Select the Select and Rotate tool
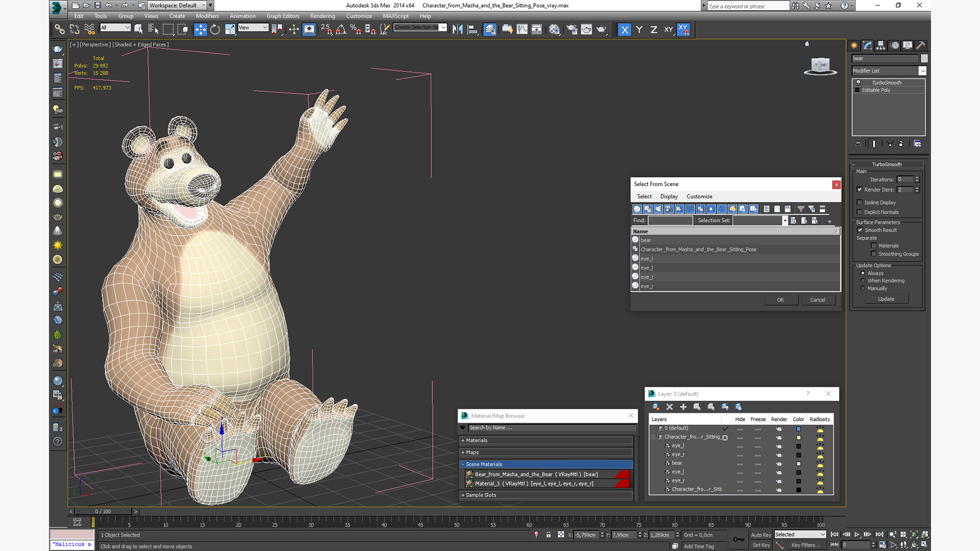The image size is (980, 551). (x=215, y=30)
